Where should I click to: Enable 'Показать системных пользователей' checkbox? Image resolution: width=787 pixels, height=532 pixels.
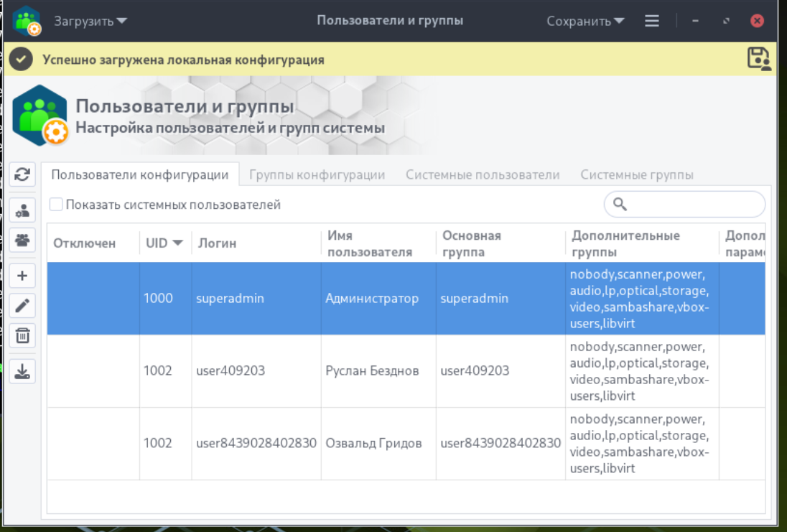coord(56,205)
